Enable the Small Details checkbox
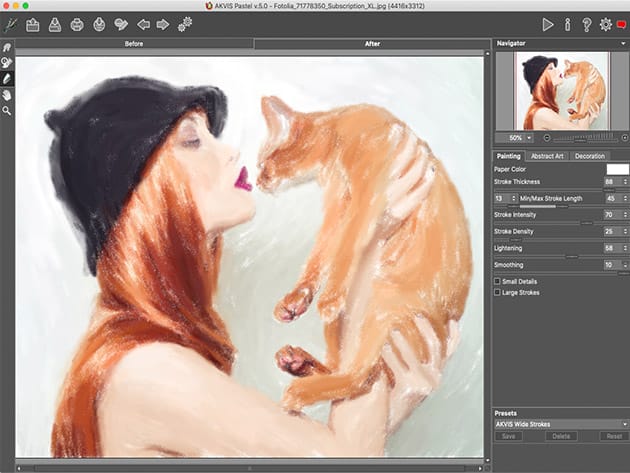The width and height of the screenshot is (630, 473). coord(498,281)
